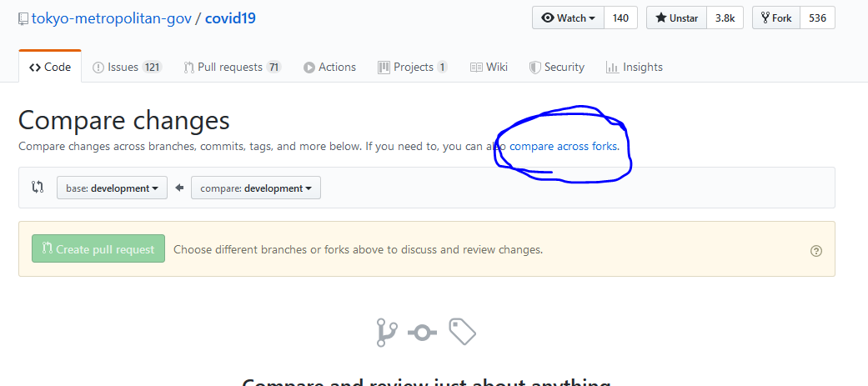Image resolution: width=868 pixels, height=386 pixels.
Task: Click the Unstar button
Action: click(676, 18)
